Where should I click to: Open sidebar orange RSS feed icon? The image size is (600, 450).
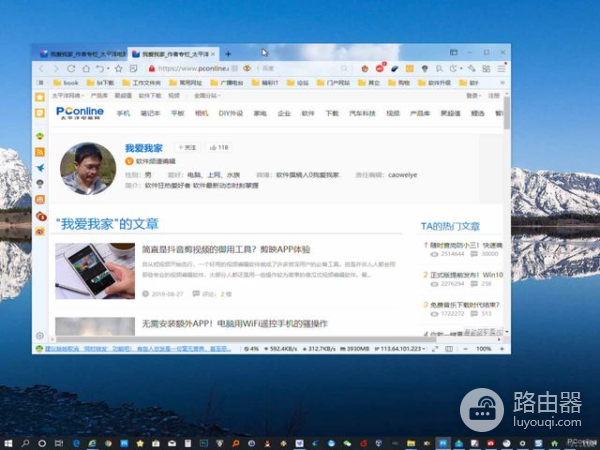pos(40,152)
